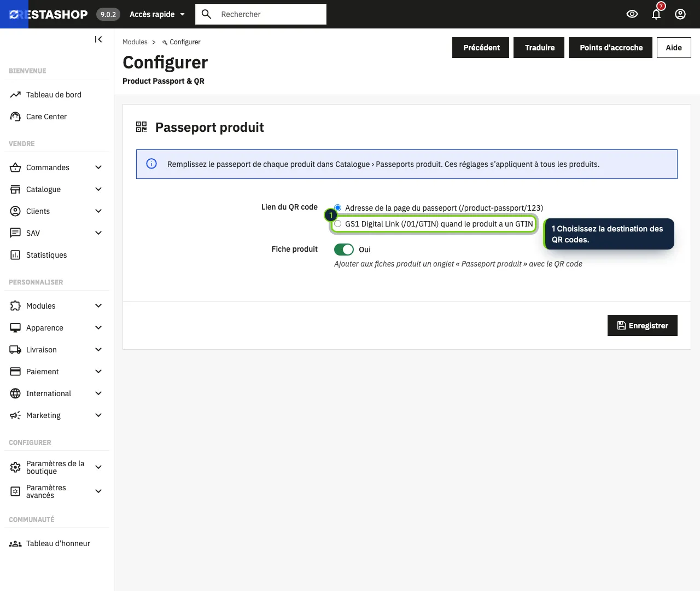
Task: Click the Clients person icon
Action: pos(15,211)
